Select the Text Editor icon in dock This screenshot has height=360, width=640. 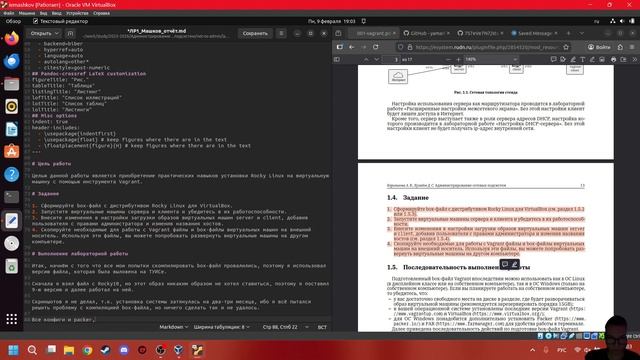click(11, 220)
